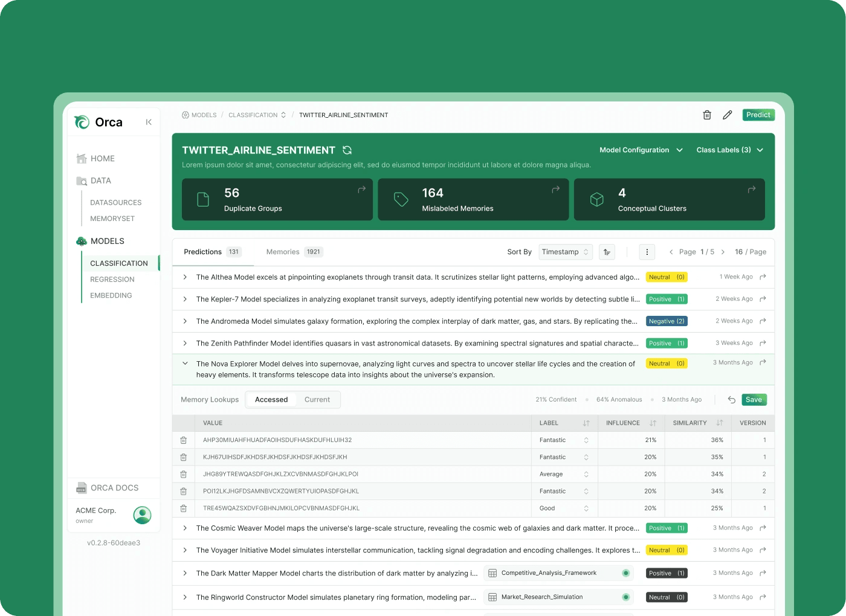Collapse the Nova Explorer Model row

pyautogui.click(x=185, y=364)
